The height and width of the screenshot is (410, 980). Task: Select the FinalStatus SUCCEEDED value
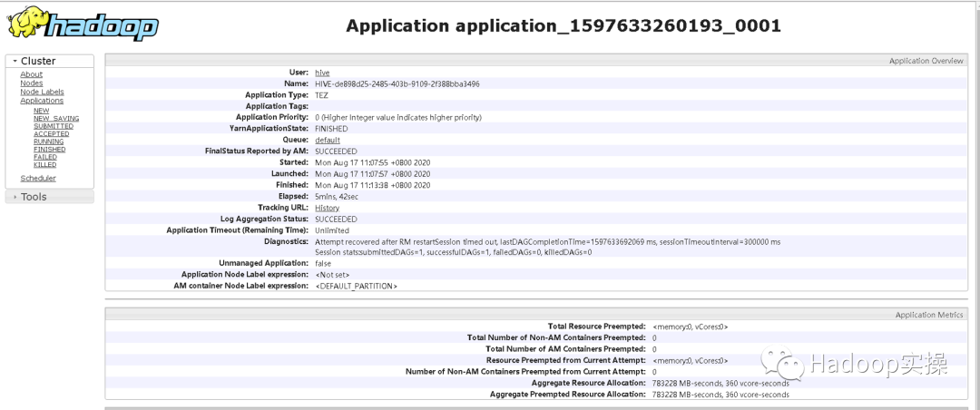coord(337,151)
